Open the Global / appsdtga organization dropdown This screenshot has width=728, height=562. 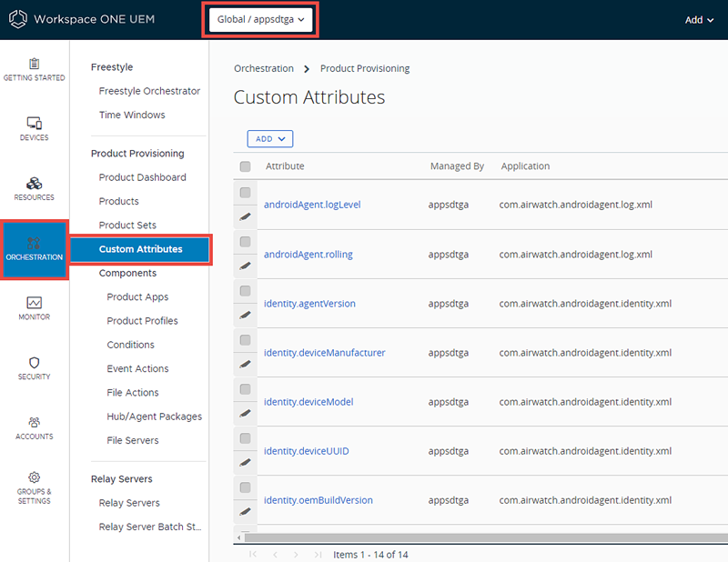(260, 19)
